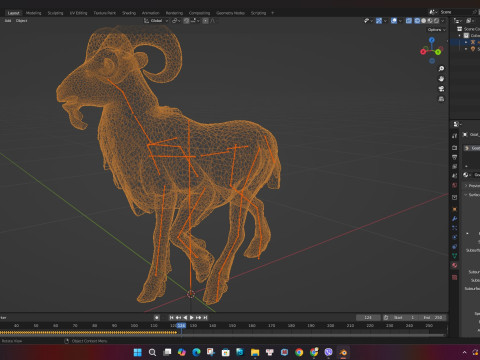The width and height of the screenshot is (480, 360).
Task: Switch to the Modeling workspace tab
Action: pos(34,13)
